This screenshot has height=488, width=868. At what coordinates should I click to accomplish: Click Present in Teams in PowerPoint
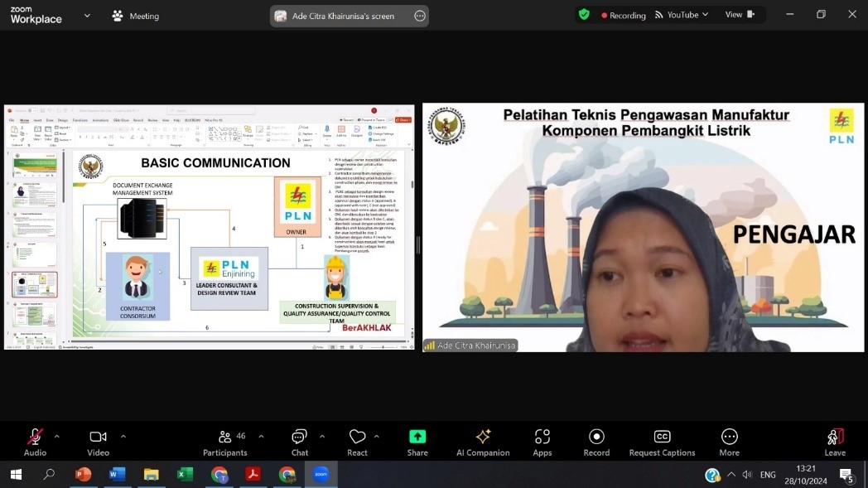point(373,119)
